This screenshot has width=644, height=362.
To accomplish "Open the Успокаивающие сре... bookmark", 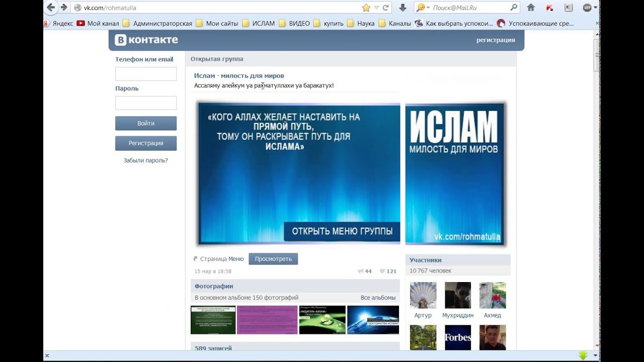I will pyautogui.click(x=536, y=23).
